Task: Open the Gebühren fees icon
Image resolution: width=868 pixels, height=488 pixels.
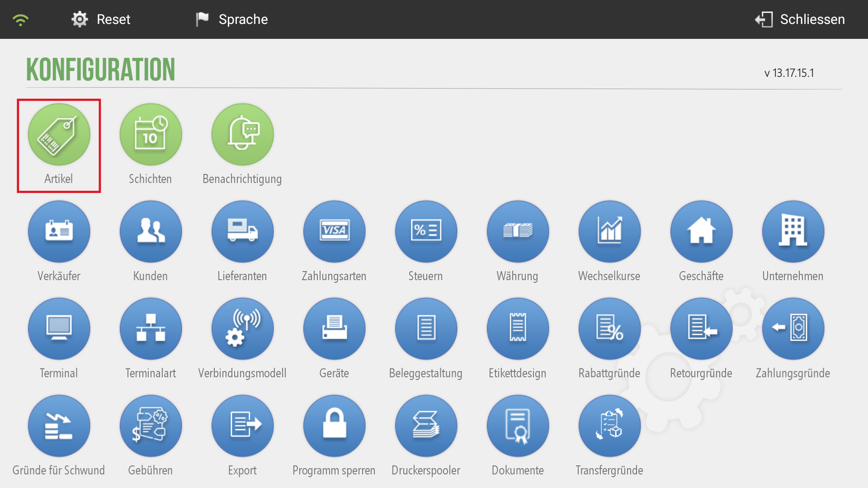Action: 151,426
